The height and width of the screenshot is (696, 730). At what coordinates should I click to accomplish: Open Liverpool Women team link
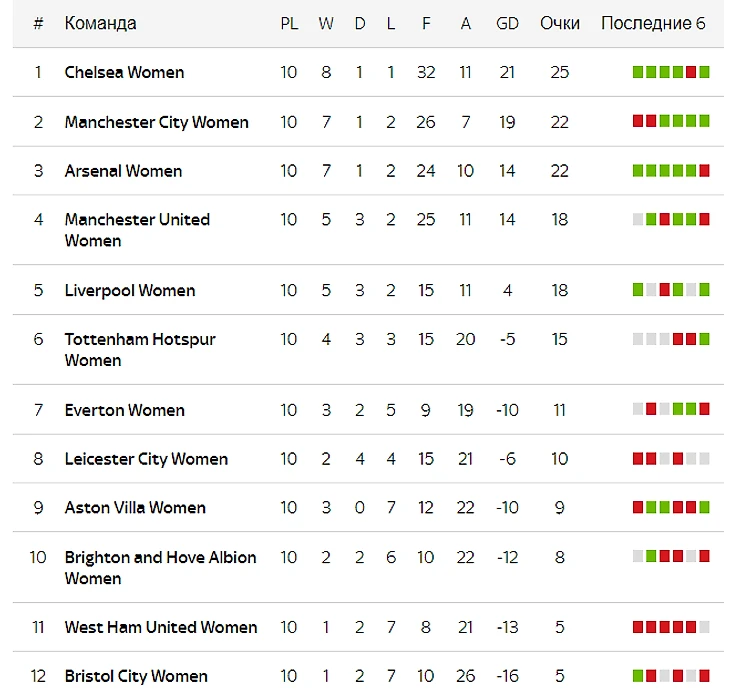click(130, 290)
